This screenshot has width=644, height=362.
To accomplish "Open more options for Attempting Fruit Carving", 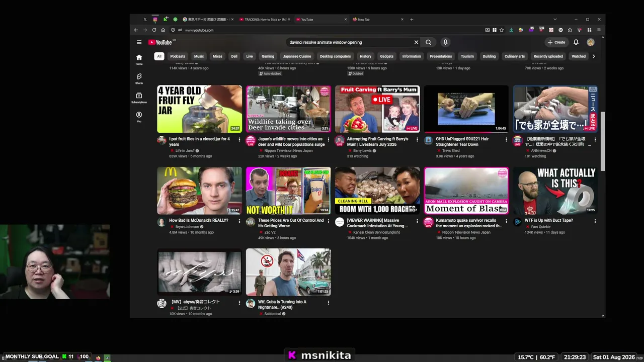I will coord(417,139).
